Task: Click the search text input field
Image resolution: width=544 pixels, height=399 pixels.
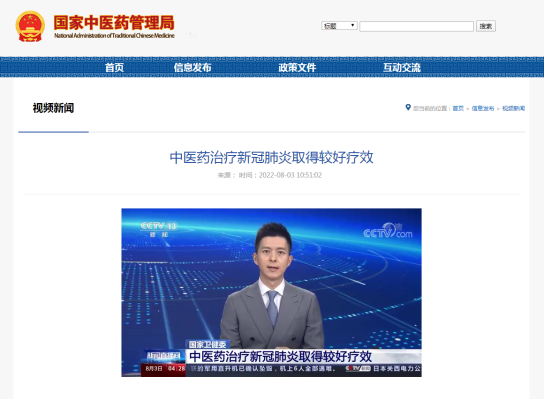Action: point(416,26)
